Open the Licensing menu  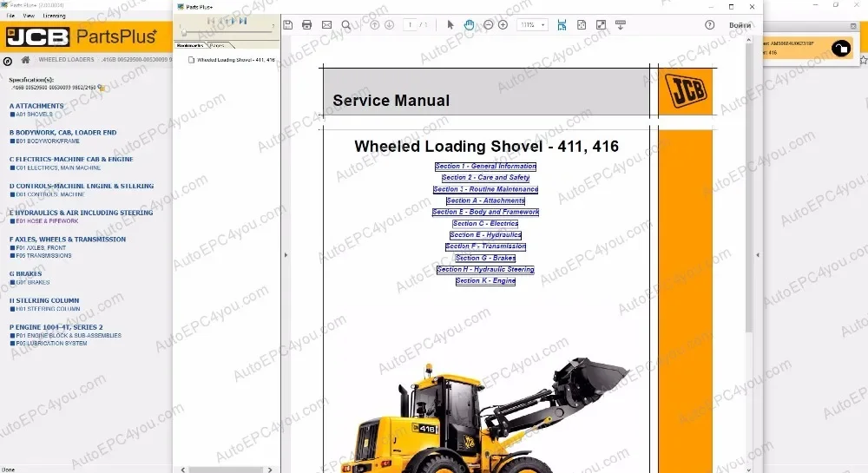54,16
